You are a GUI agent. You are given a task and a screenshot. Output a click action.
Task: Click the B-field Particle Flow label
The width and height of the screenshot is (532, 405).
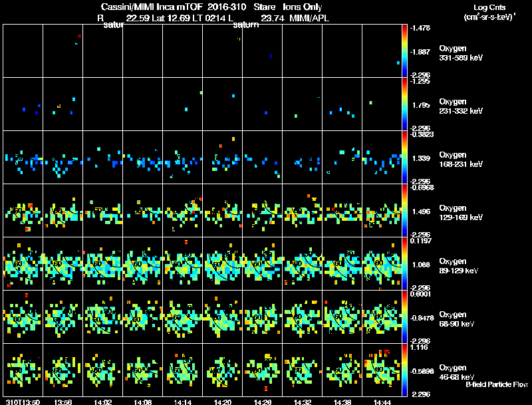pyautogui.click(x=497, y=384)
